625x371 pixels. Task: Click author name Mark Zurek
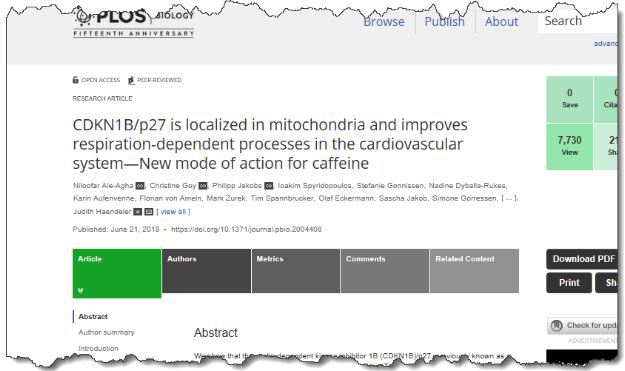coord(226,198)
